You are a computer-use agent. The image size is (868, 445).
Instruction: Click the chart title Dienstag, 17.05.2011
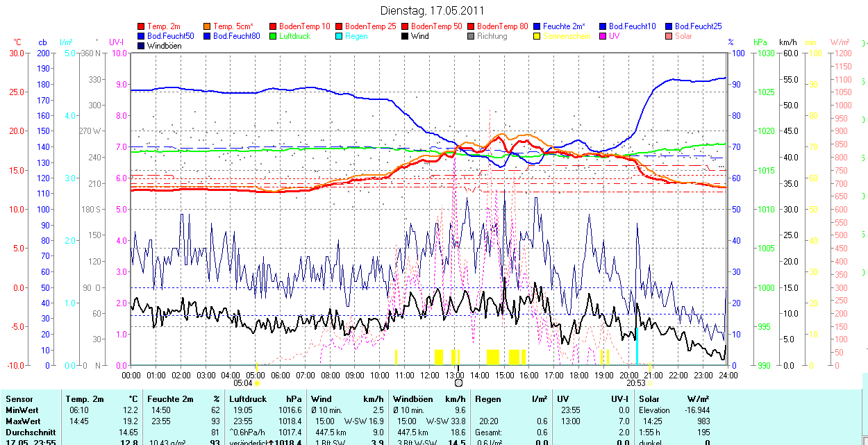click(433, 10)
